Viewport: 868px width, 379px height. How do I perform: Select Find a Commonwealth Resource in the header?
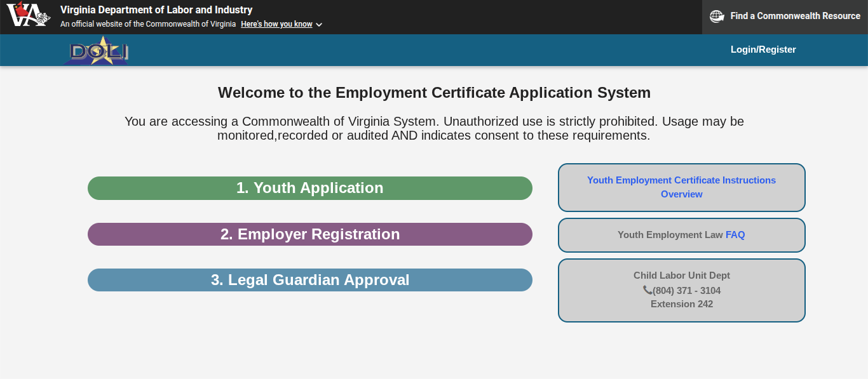(795, 17)
